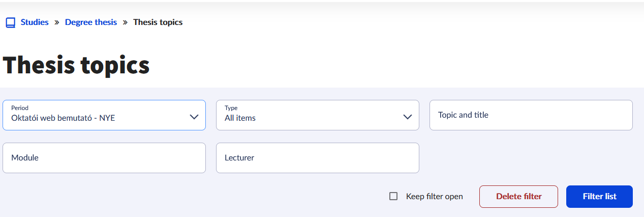Image resolution: width=644 pixels, height=217 pixels.
Task: Select the Thesis topics breadcrumb item
Action: pos(158,22)
